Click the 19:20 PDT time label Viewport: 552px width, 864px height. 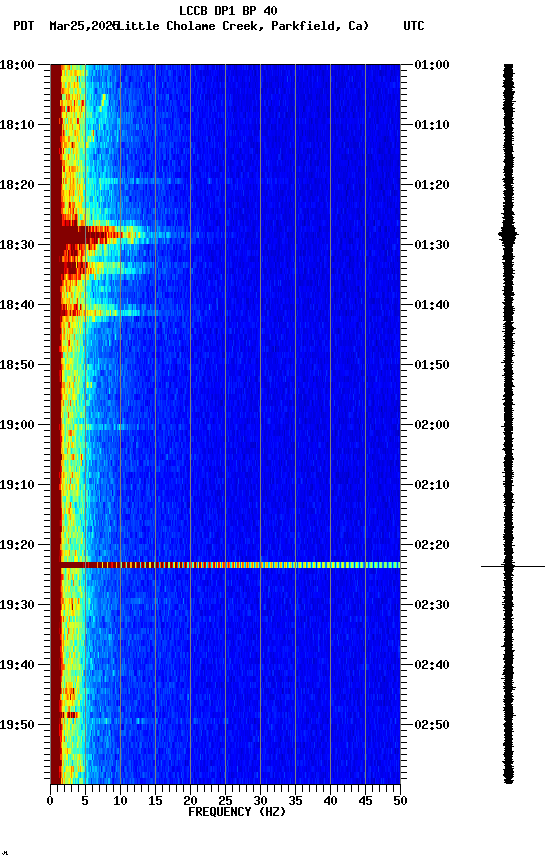point(17,545)
